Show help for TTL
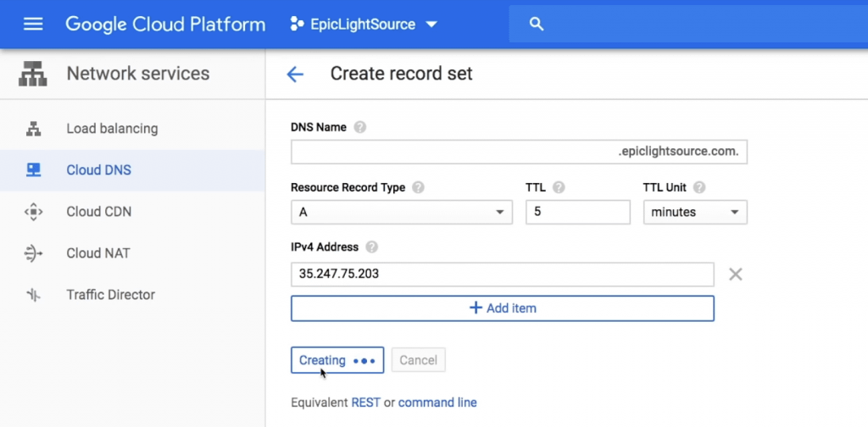The height and width of the screenshot is (427, 868). pyautogui.click(x=559, y=187)
